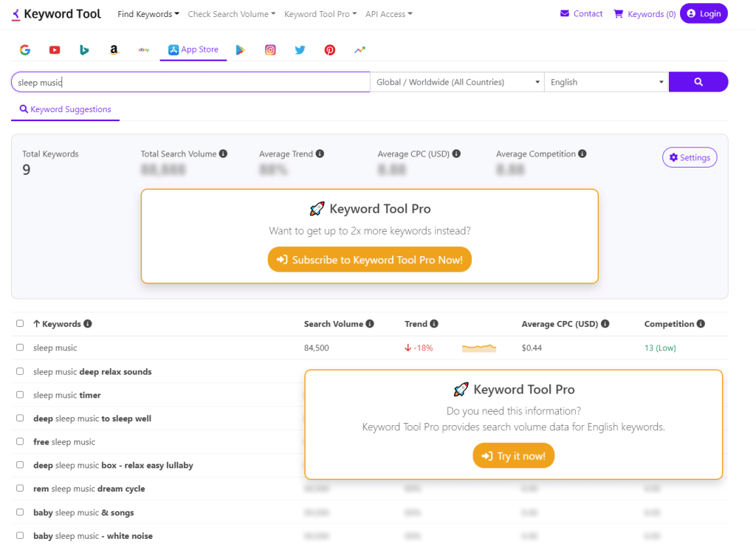
Task: Check the checkbox next to 'sleep music'
Action: coord(19,348)
